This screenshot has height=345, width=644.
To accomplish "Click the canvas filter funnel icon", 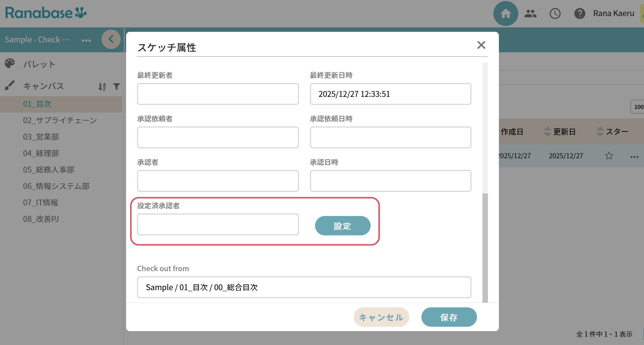I will [117, 87].
